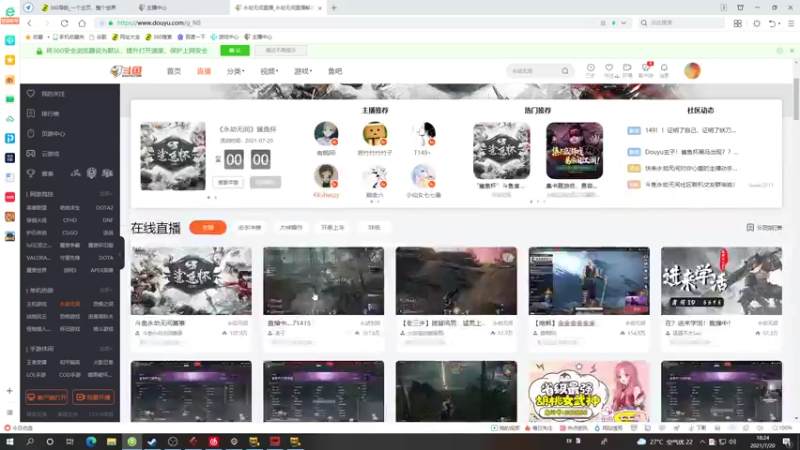Open the ranking list icon in left sidebar
The height and width of the screenshot is (450, 800).
tap(31, 113)
